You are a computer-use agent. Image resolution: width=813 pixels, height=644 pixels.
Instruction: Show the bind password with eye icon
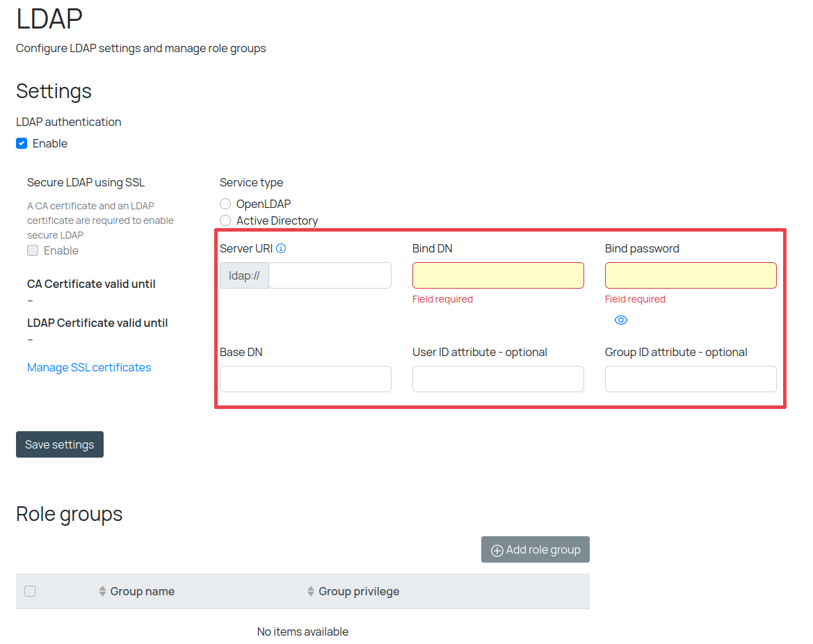(x=621, y=320)
